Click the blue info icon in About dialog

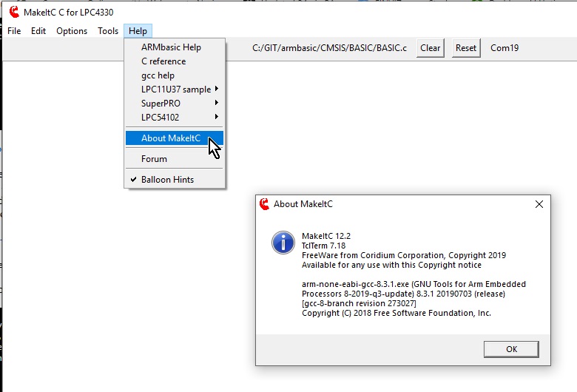pyautogui.click(x=283, y=242)
